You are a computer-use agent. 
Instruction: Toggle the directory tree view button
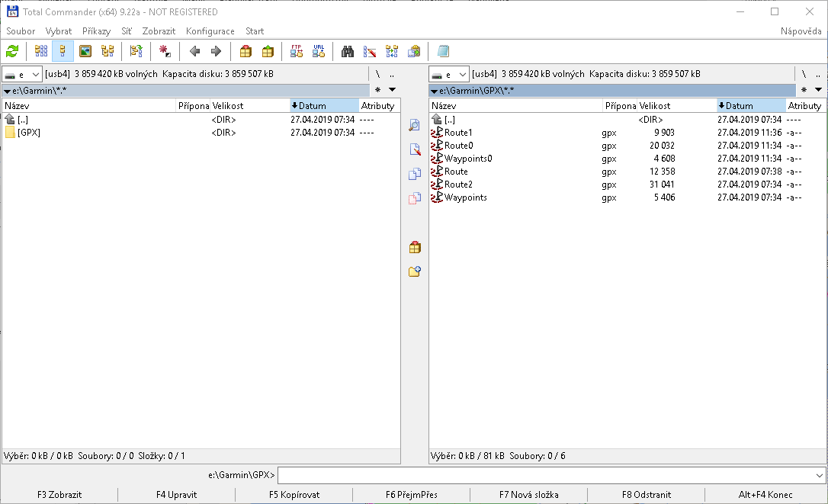[108, 51]
